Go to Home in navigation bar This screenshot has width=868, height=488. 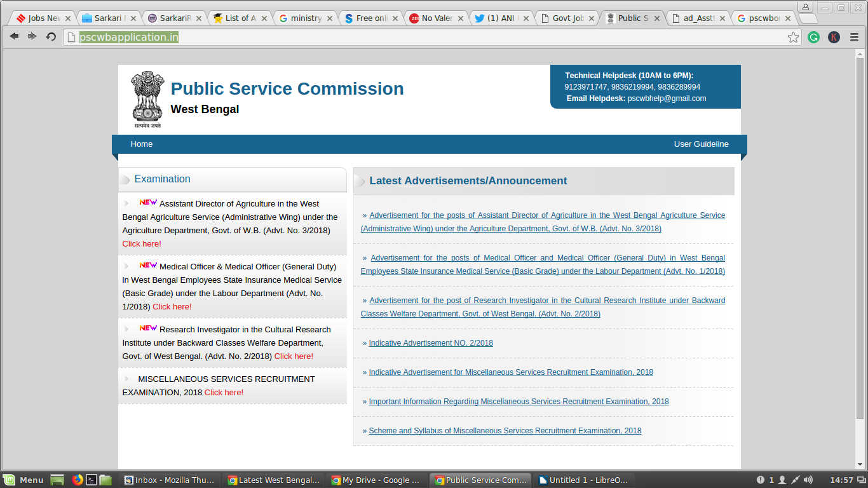(141, 144)
